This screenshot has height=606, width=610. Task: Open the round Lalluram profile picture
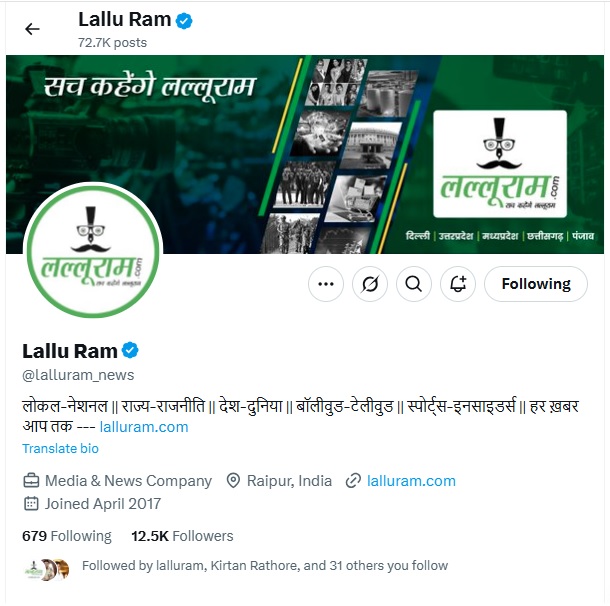click(93, 251)
